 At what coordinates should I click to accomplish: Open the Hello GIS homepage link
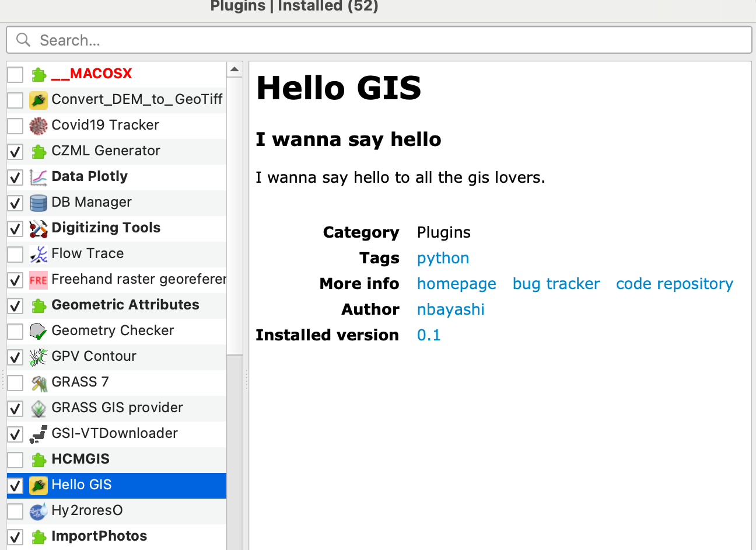[457, 283]
